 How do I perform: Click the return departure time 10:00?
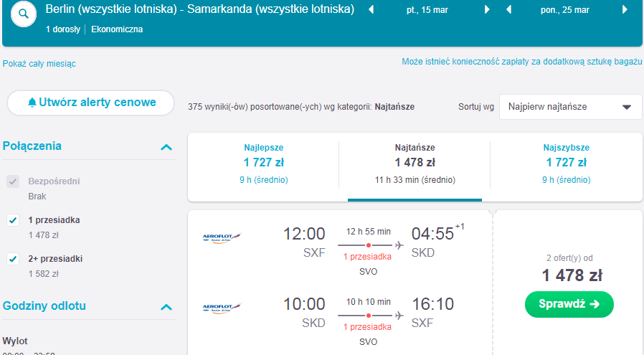click(x=304, y=304)
